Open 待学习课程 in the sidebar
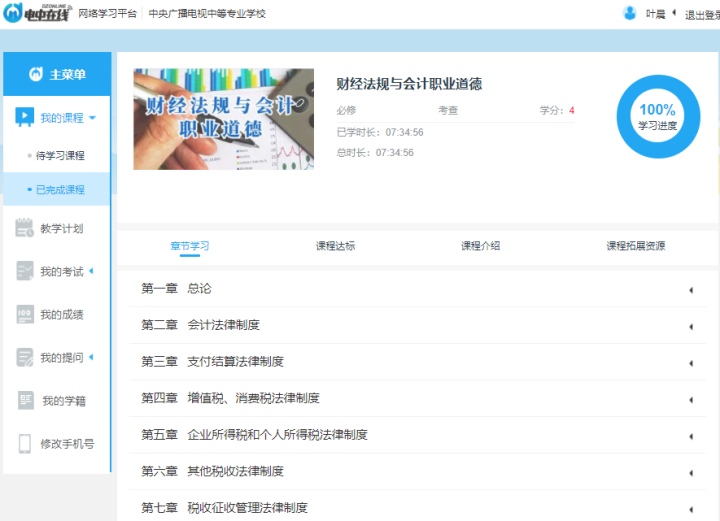Screen dimensions: 720x521 (x=60, y=156)
